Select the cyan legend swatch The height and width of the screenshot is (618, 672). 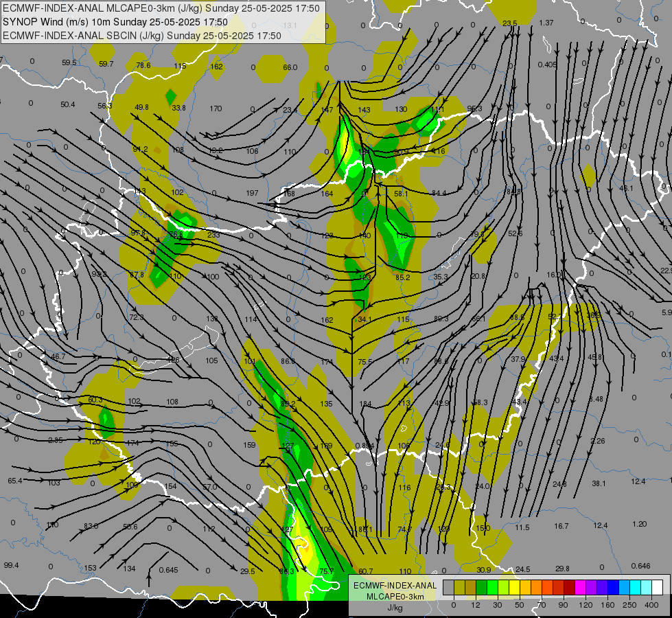(x=635, y=588)
